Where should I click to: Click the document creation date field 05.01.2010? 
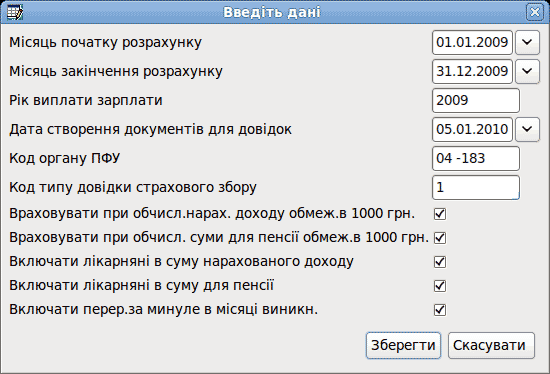coord(472,129)
